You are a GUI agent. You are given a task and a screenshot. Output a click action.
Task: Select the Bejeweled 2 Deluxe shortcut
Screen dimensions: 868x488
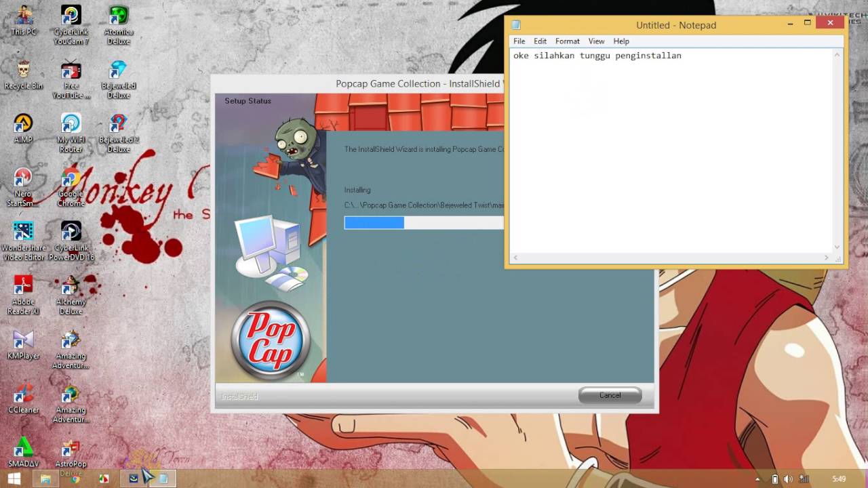[x=119, y=134]
